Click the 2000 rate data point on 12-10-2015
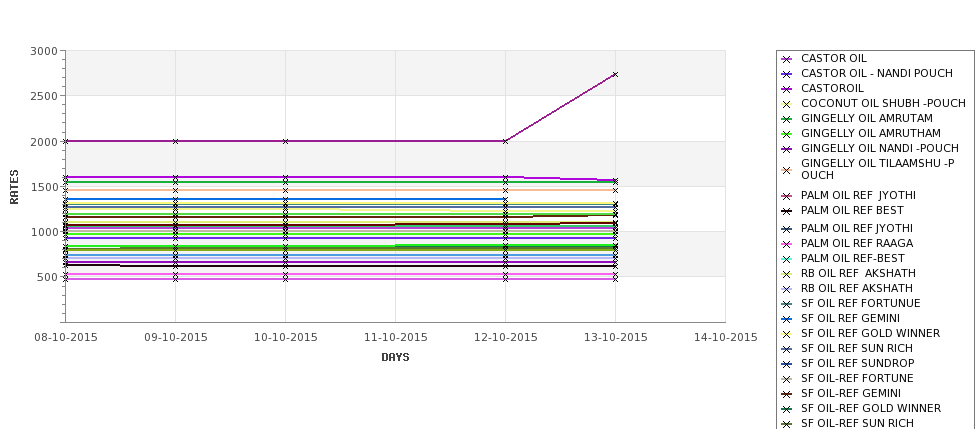The height and width of the screenshot is (429, 975). (505, 141)
